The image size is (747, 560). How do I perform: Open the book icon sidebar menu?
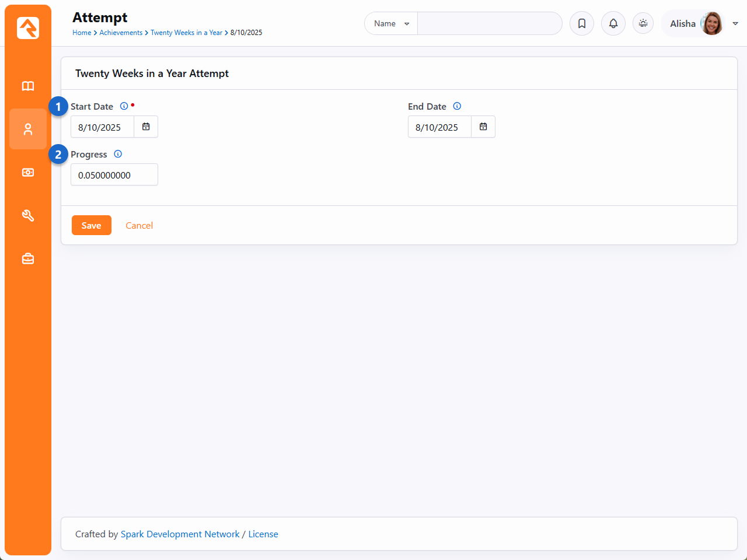(x=28, y=86)
